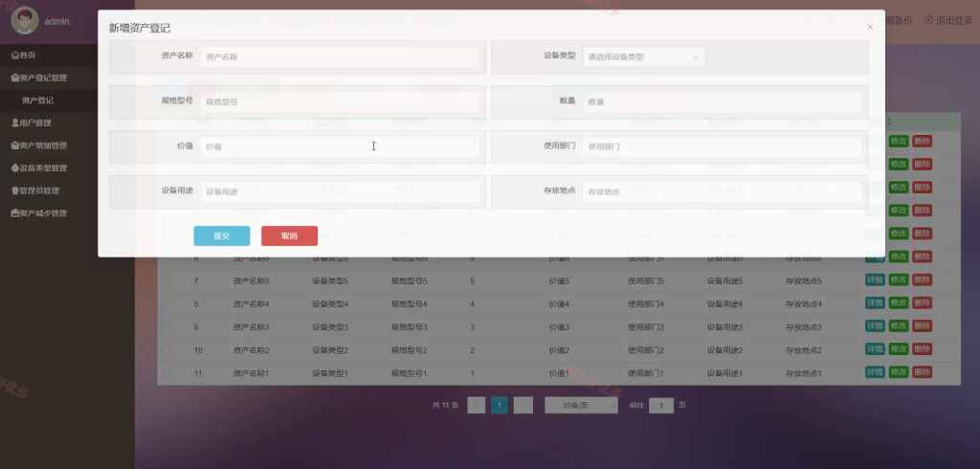Open 详情 for 资产名称3
The height and width of the screenshot is (469, 980).
(875, 325)
